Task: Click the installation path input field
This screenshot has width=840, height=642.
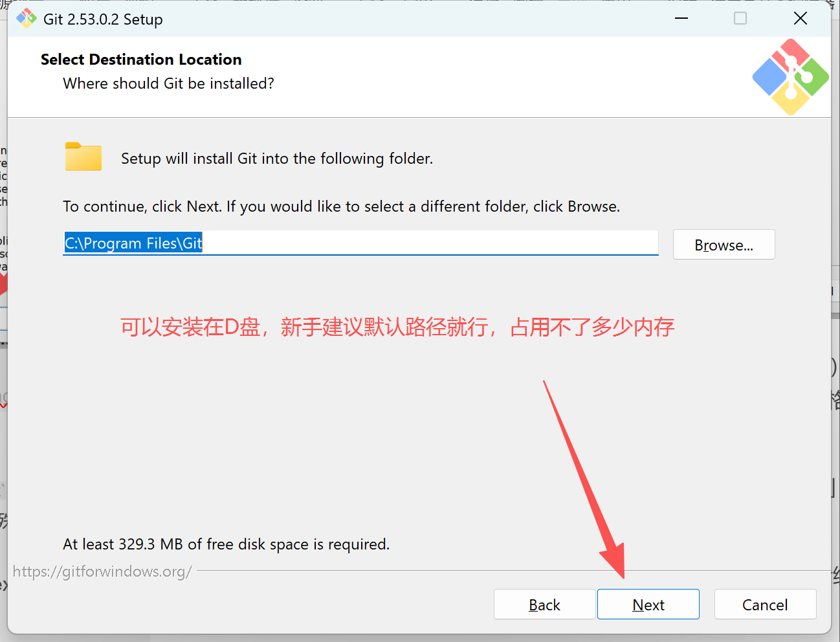Action: coord(360,243)
